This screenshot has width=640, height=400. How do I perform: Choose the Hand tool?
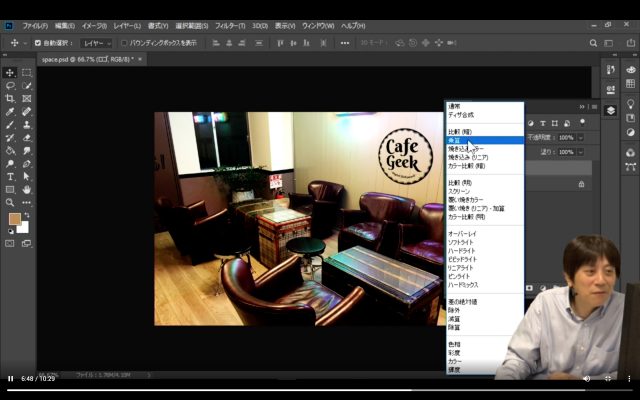pyautogui.click(x=27, y=190)
